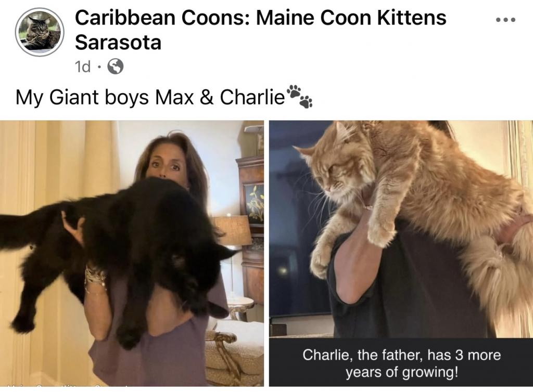Image resolution: width=533 pixels, height=392 pixels.
Task: Click the paw prints emoji in the post
Action: tap(299, 97)
